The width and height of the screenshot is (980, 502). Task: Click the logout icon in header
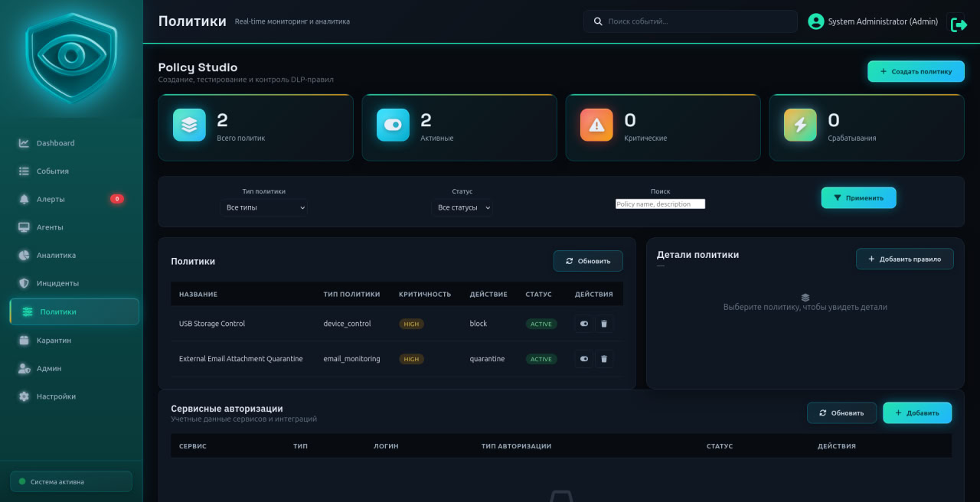pos(959,24)
